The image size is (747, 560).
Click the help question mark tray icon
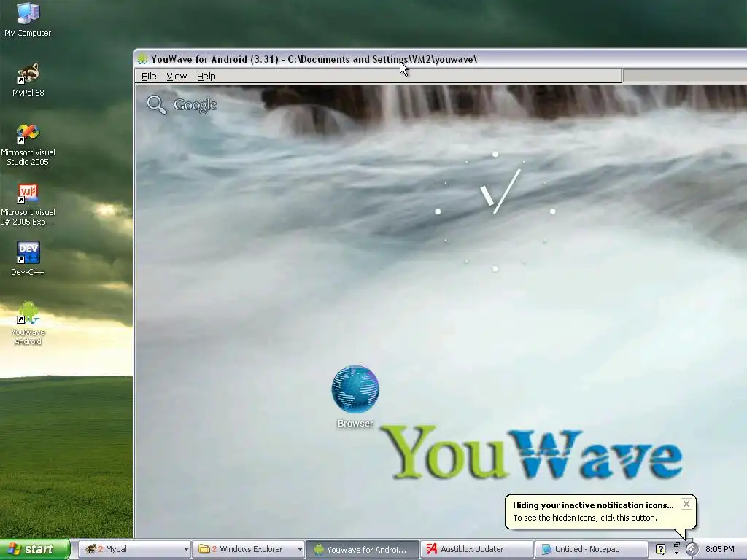(660, 549)
